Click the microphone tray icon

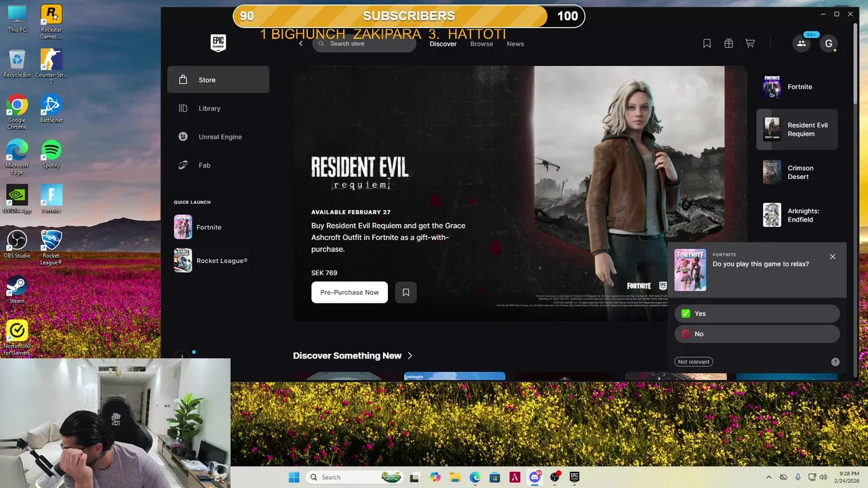(798, 477)
